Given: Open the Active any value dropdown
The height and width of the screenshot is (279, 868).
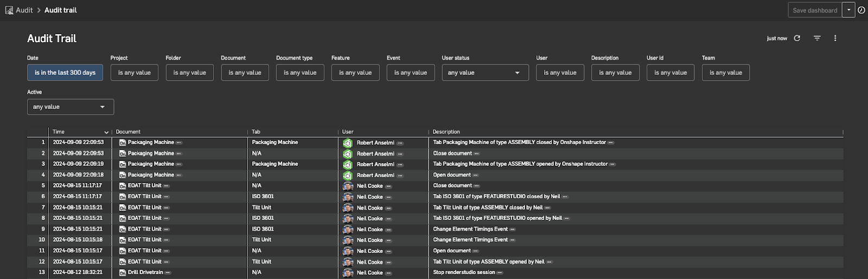Looking at the screenshot, I should tap(71, 107).
